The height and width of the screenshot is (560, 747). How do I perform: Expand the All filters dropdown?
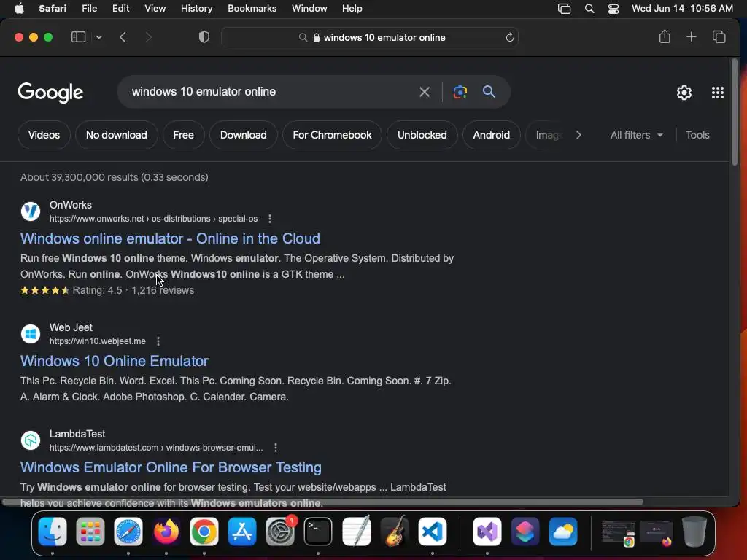click(636, 135)
